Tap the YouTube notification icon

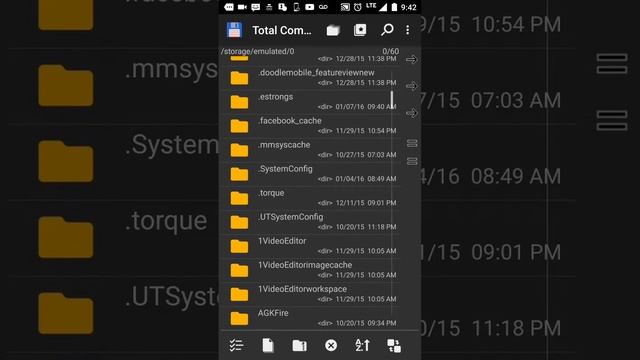click(310, 7)
